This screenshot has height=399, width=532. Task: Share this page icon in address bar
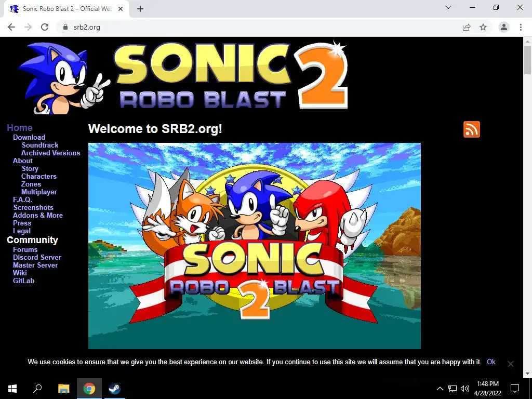click(467, 27)
